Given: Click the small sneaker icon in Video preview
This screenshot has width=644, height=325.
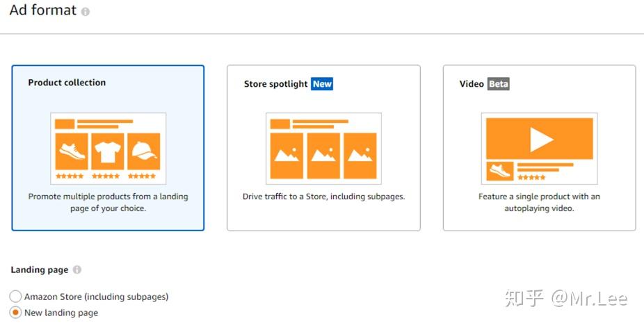Looking at the screenshot, I should click(500, 171).
